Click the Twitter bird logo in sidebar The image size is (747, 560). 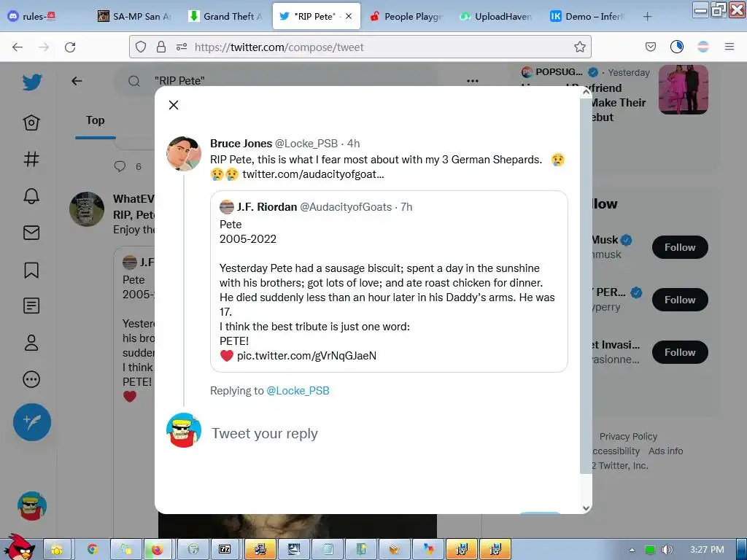click(32, 82)
